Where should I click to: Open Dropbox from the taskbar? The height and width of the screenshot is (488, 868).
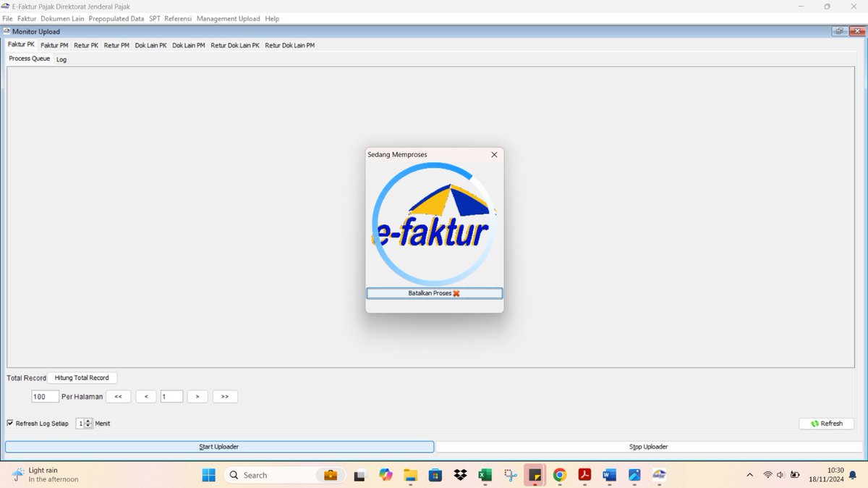(x=460, y=475)
